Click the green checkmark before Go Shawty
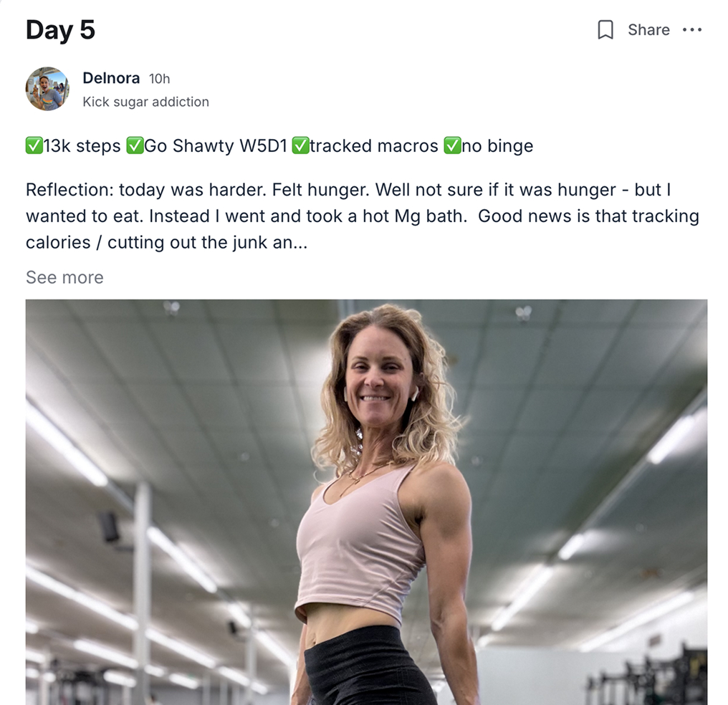728x705 pixels. point(135,145)
